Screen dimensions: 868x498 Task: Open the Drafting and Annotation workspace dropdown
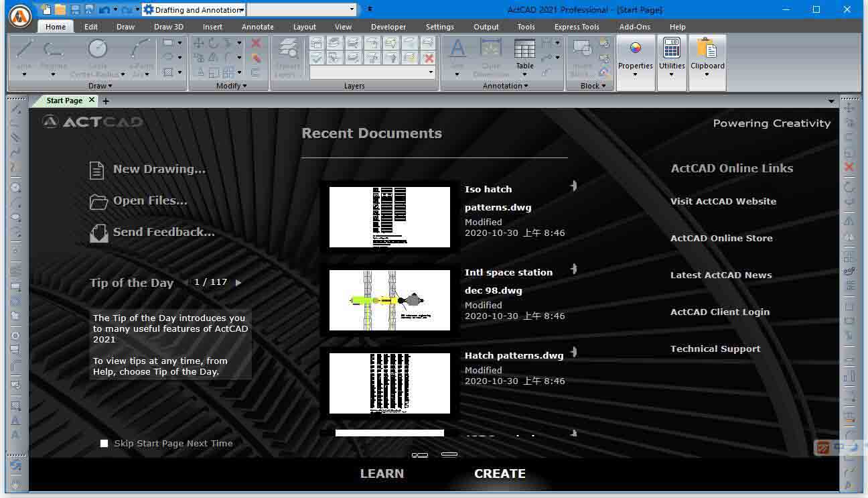(242, 10)
